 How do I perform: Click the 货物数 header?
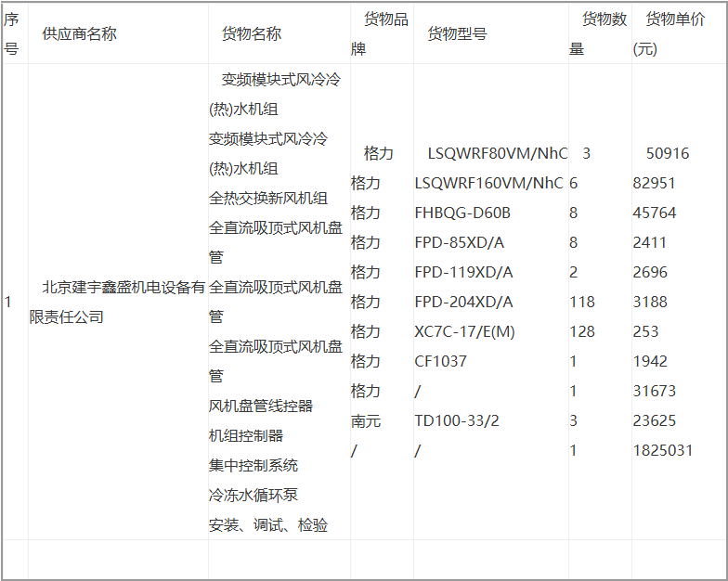(x=604, y=19)
